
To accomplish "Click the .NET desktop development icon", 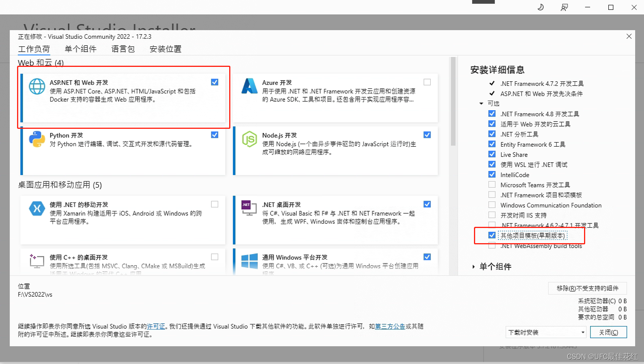I will pyautogui.click(x=249, y=208).
